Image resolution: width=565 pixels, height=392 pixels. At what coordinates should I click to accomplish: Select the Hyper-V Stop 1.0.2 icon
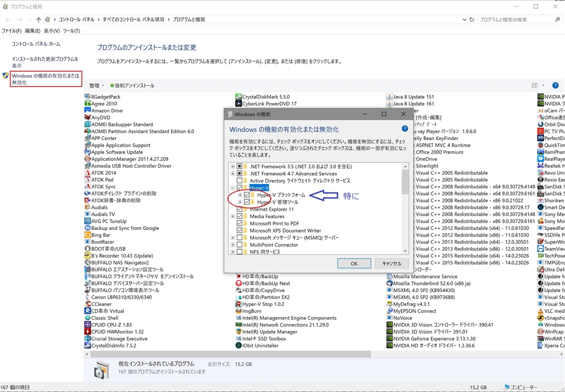click(238, 304)
